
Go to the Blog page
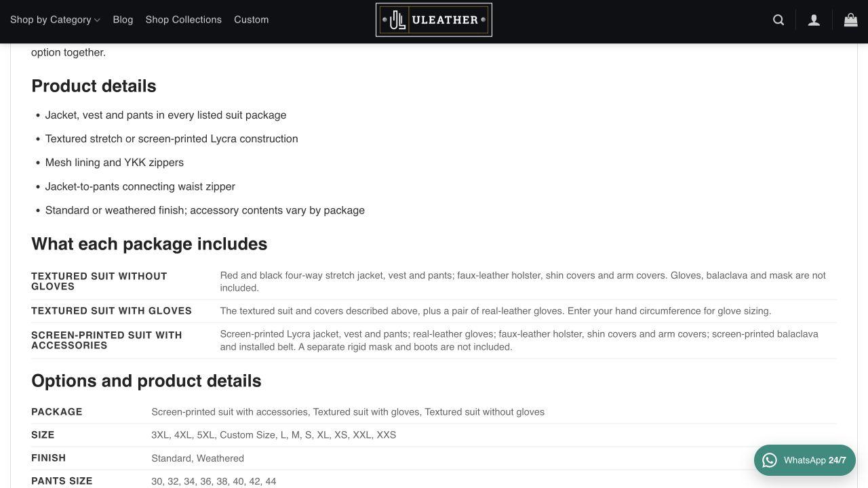(123, 20)
